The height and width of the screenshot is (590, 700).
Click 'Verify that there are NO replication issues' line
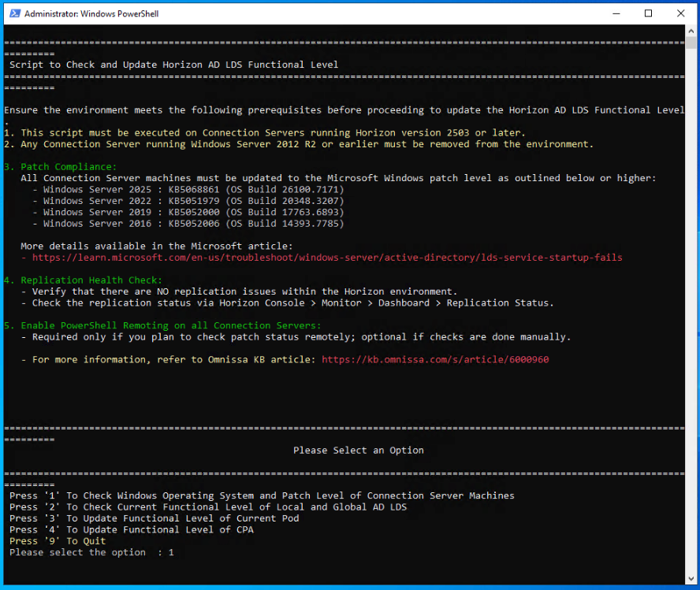coord(239,291)
